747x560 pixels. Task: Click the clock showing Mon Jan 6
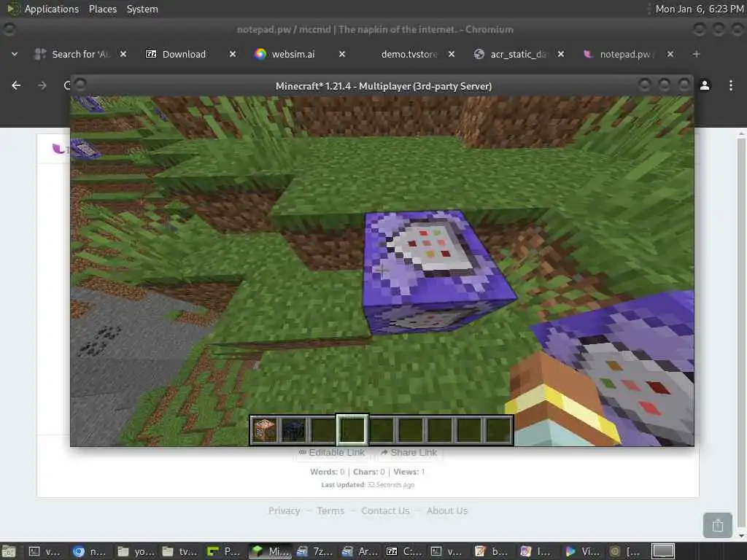[700, 9]
